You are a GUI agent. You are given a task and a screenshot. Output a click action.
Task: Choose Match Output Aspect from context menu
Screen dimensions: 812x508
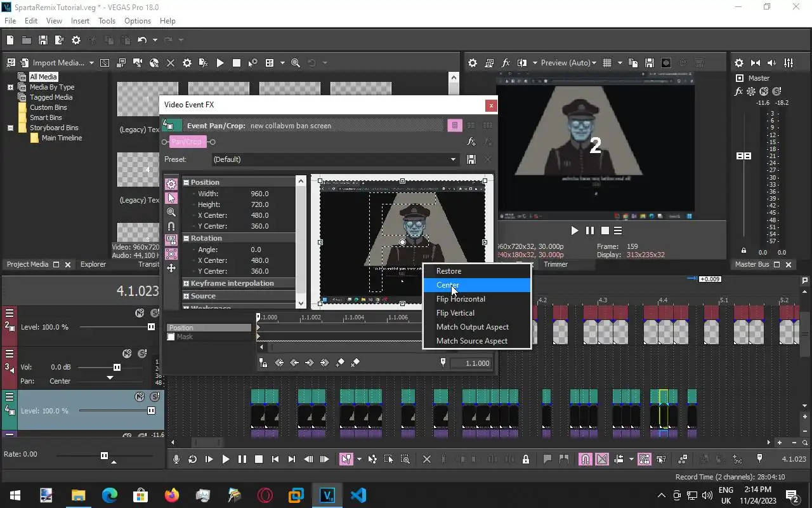click(x=476, y=327)
